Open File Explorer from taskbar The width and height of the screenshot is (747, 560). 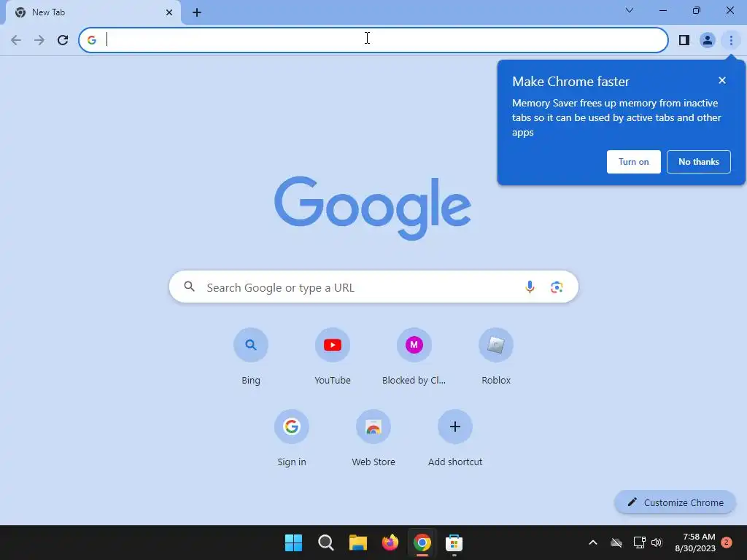coord(357,542)
